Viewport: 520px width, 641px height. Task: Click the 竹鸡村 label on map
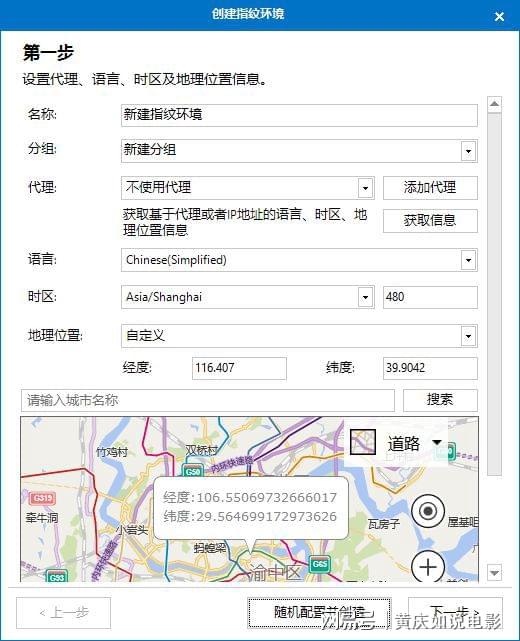click(112, 452)
